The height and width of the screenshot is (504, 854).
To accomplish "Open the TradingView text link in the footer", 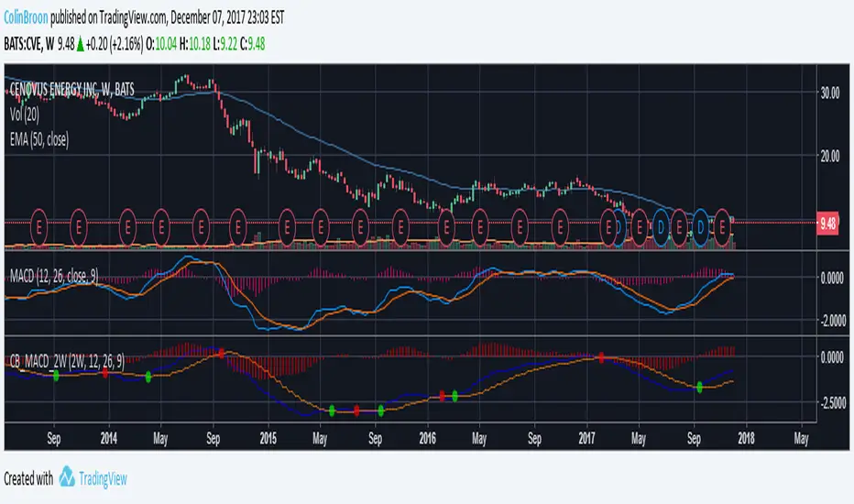I will pos(106,478).
